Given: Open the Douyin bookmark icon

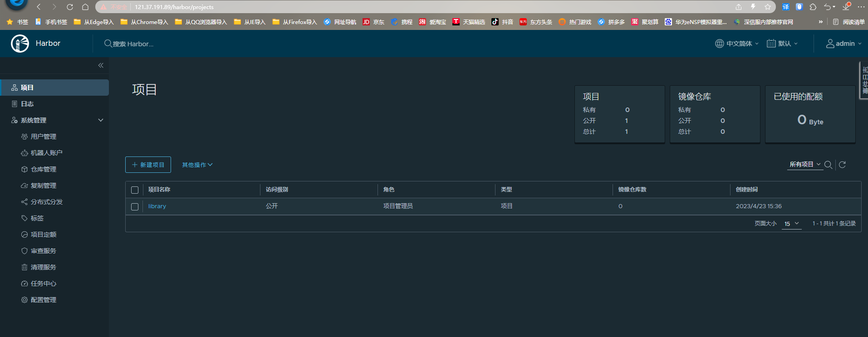Looking at the screenshot, I should (x=495, y=22).
